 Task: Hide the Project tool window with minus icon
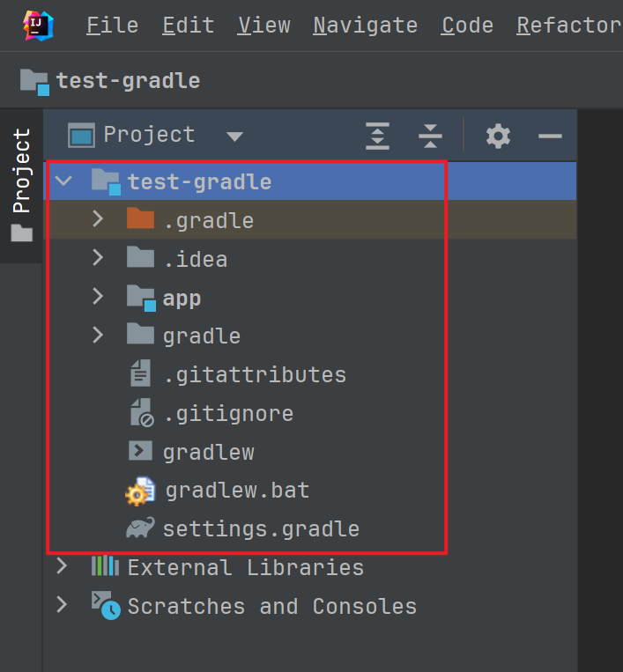pyautogui.click(x=550, y=136)
